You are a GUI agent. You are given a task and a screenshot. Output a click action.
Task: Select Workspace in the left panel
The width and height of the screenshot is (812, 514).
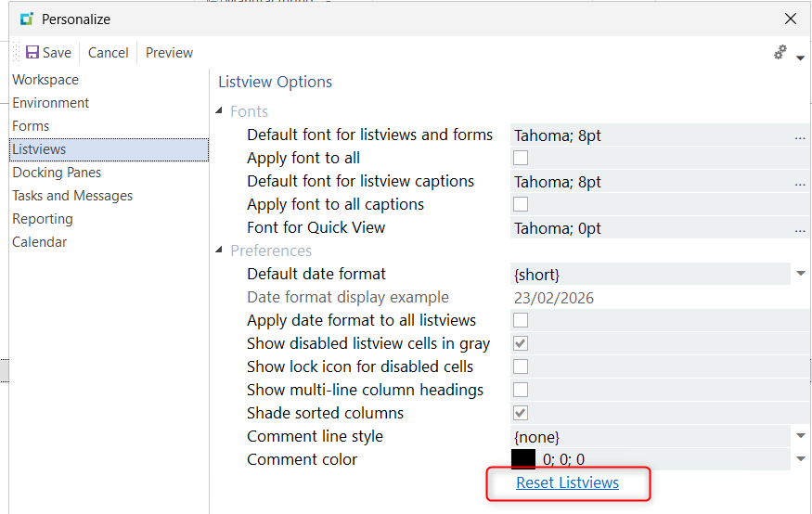tap(45, 80)
